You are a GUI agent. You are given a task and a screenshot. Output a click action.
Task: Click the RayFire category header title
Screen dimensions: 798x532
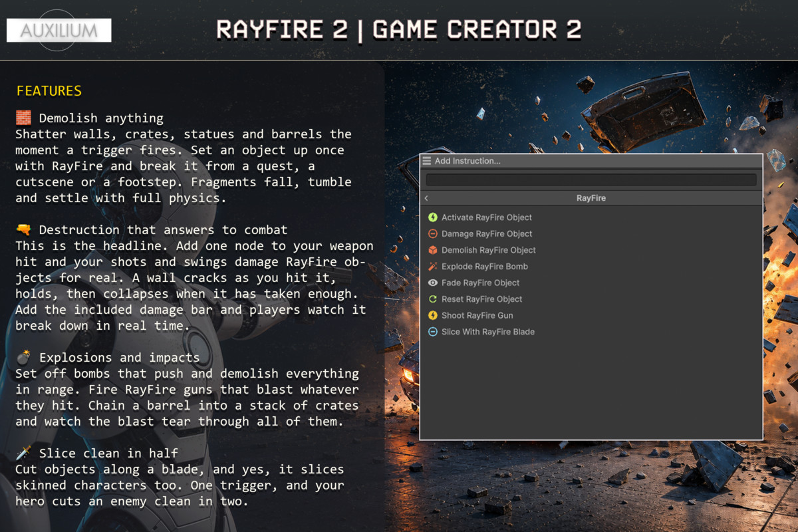[591, 198]
